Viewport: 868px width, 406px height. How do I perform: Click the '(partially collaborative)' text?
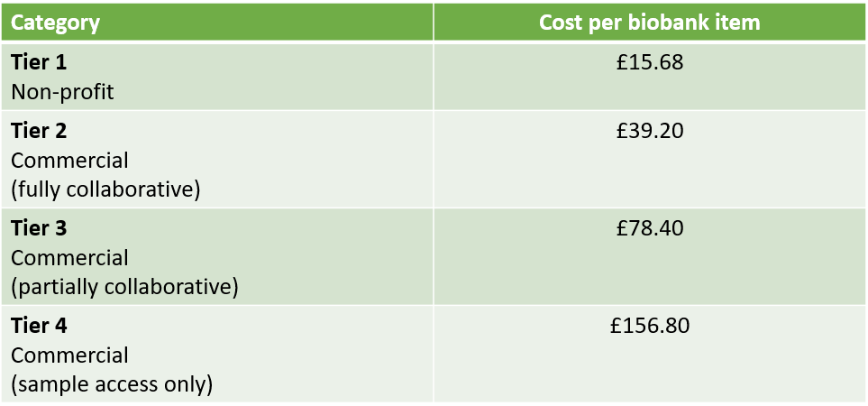[124, 287]
